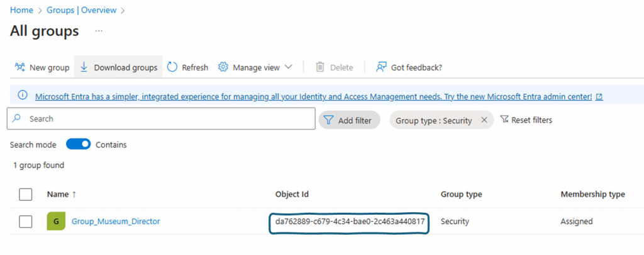Check the select-all checkbox in header
The width and height of the screenshot is (644, 255).
(26, 195)
